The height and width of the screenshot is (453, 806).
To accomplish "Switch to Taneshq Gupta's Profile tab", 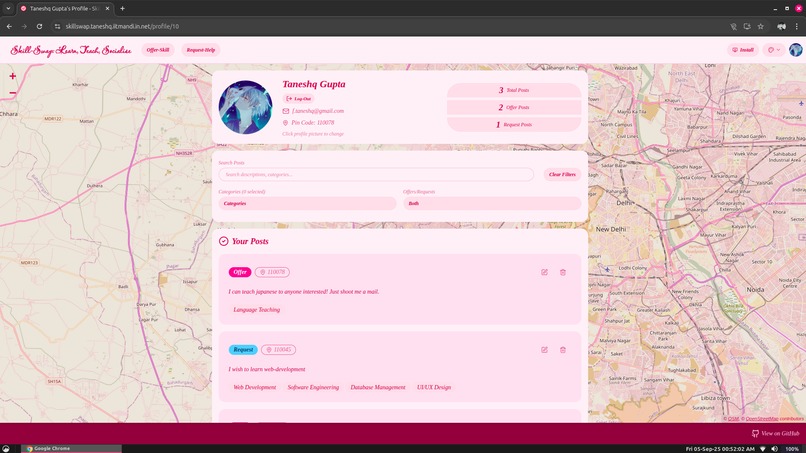I will [x=64, y=8].
